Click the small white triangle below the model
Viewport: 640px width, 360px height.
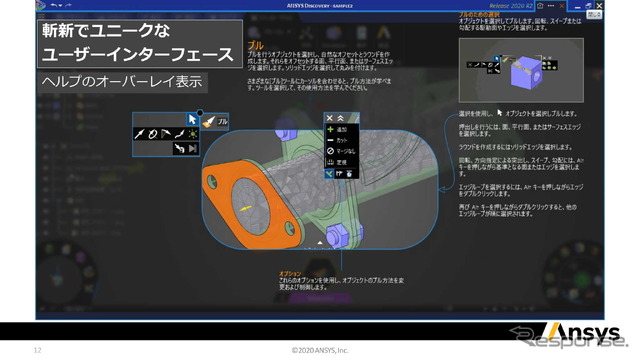tap(320, 243)
